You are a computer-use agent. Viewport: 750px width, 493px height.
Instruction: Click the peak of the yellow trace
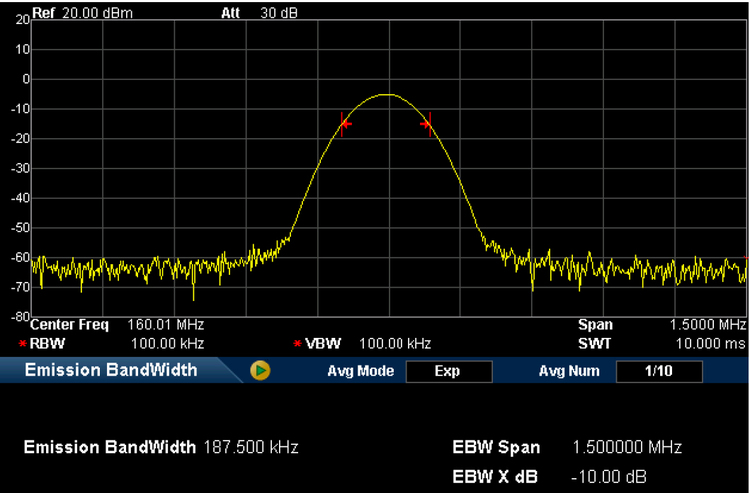pos(387,95)
